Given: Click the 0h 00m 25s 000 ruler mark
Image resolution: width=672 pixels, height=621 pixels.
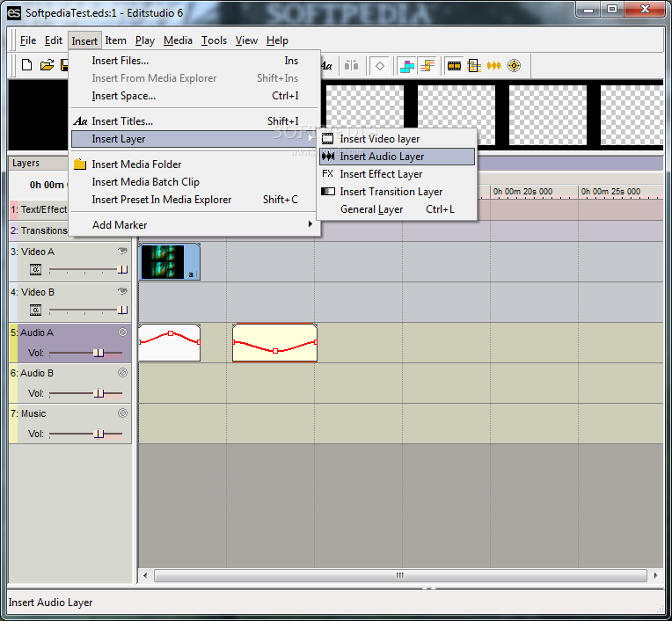Looking at the screenshot, I should click(x=610, y=191).
